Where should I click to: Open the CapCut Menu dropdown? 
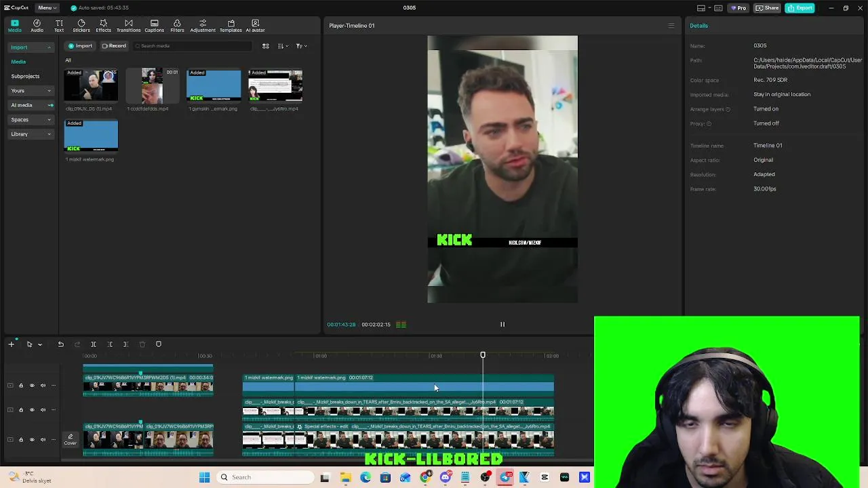[47, 7]
